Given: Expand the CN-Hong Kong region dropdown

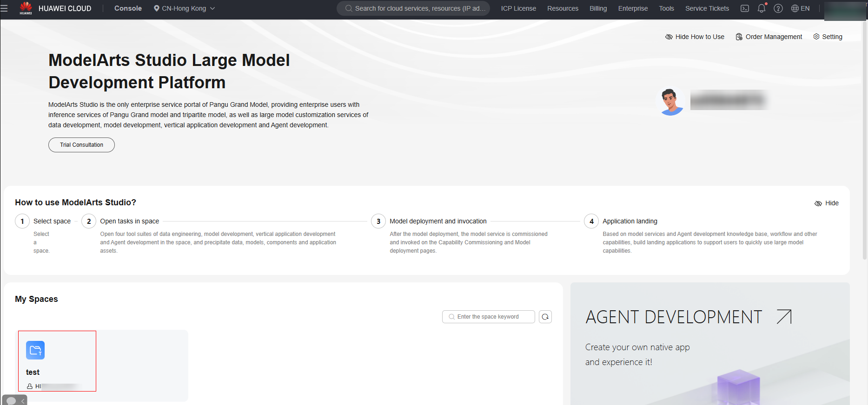Looking at the screenshot, I should pos(184,8).
